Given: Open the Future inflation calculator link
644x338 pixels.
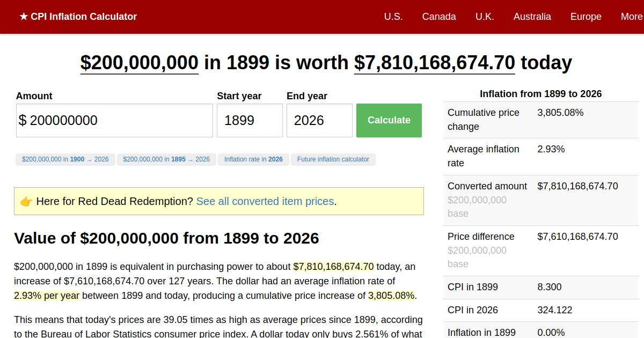Looking at the screenshot, I should coord(333,159).
